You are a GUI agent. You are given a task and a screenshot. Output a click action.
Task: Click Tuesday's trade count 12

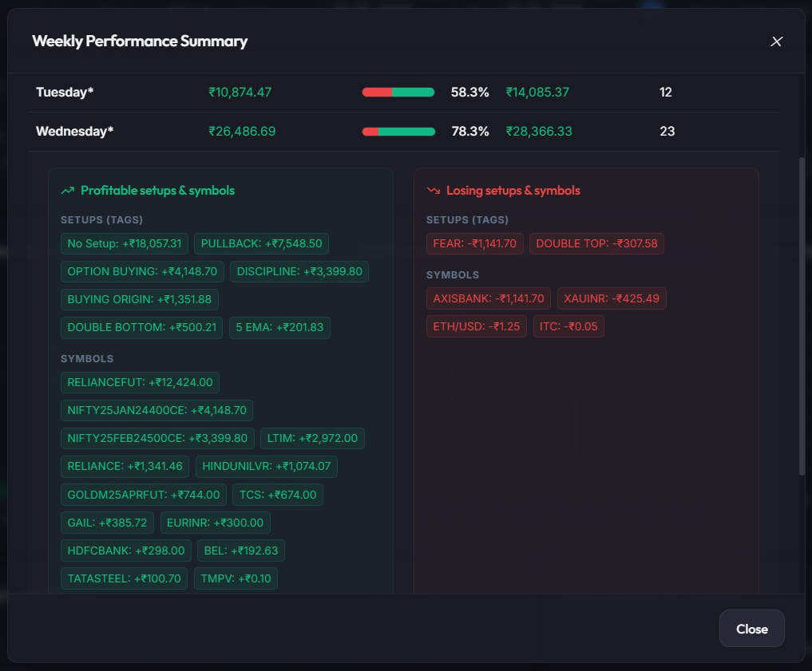tap(665, 93)
